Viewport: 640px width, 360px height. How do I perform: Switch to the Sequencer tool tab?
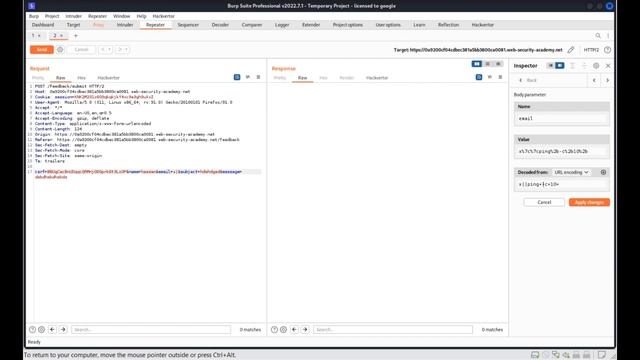click(188, 25)
